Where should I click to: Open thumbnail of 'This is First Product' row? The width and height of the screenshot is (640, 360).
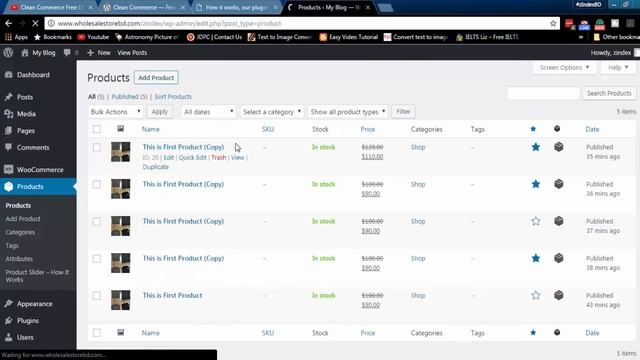point(120,300)
